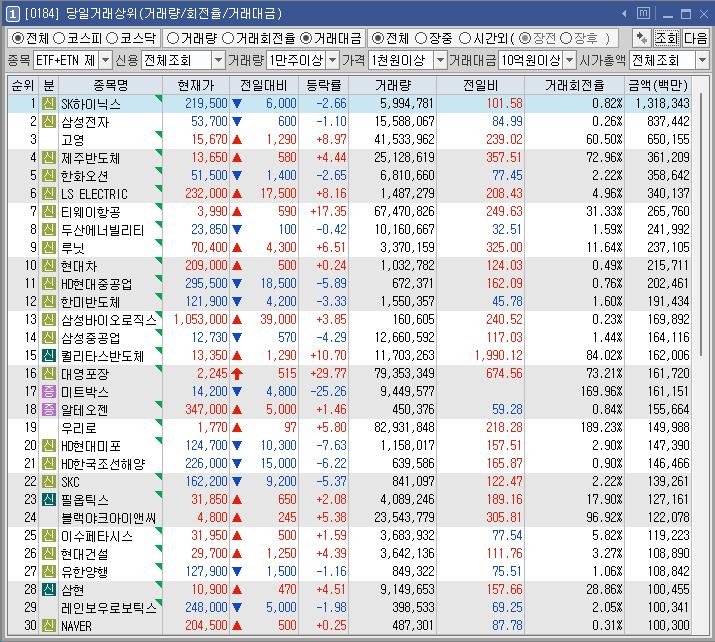This screenshot has width=715, height=642.
Task: Click the 전일비 column header
Action: pos(480,85)
